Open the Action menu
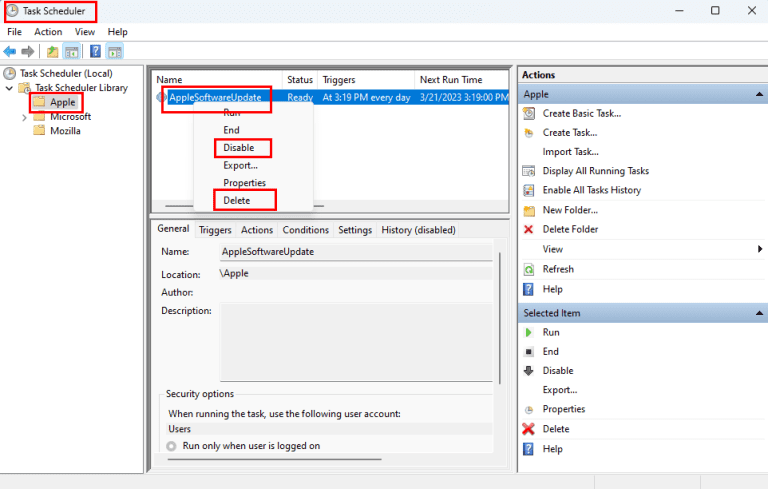This screenshot has height=489, width=768. (48, 32)
